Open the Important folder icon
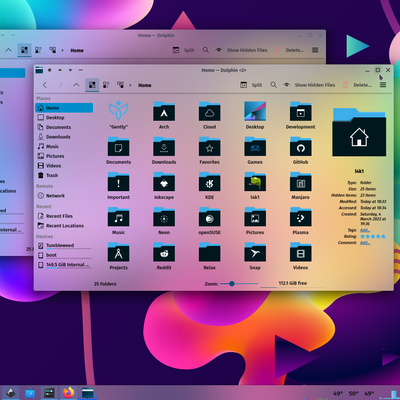The height and width of the screenshot is (400, 400). [118, 182]
